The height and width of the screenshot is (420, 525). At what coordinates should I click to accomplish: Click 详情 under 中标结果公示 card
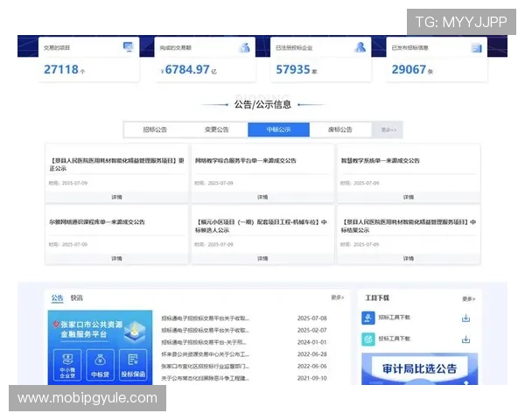[x=409, y=258]
